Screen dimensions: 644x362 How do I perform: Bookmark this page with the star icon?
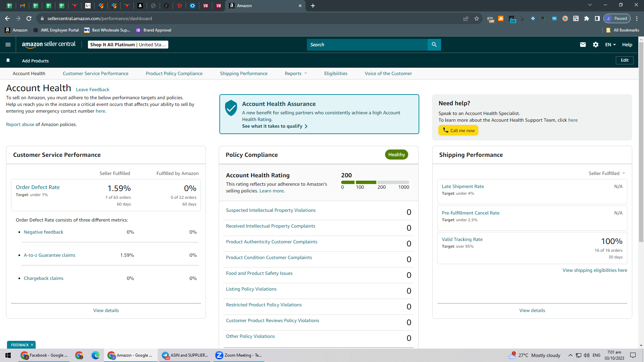[477, 18]
